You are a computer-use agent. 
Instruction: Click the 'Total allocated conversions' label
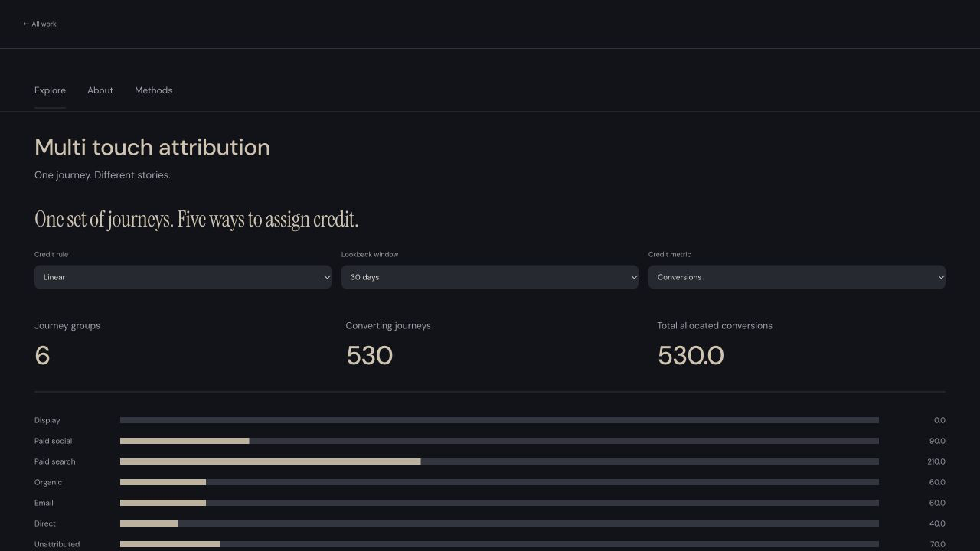tap(714, 326)
